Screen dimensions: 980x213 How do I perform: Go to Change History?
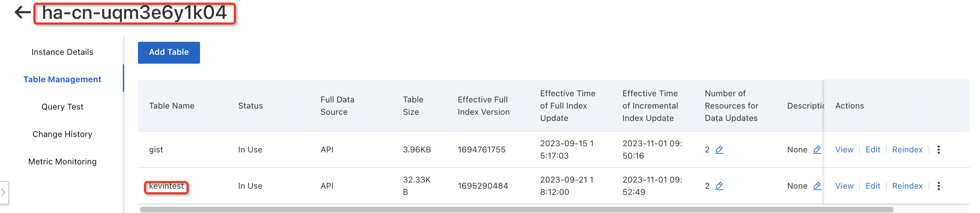[x=62, y=134]
